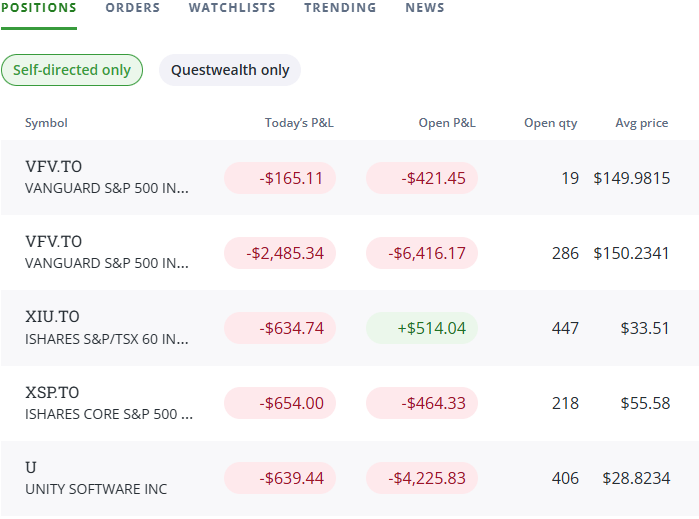Image resolution: width=699 pixels, height=519 pixels.
Task: Click Today's P&L value -$639.44
Action: point(280,478)
